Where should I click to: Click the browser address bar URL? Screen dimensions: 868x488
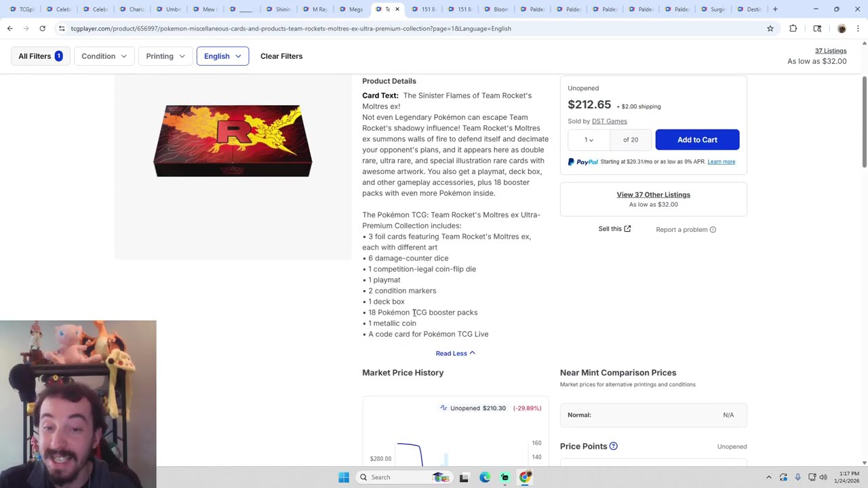tap(291, 28)
